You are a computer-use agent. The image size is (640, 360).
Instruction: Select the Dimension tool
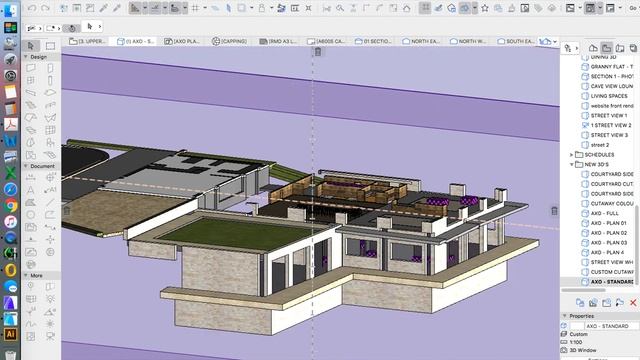[x=31, y=177]
